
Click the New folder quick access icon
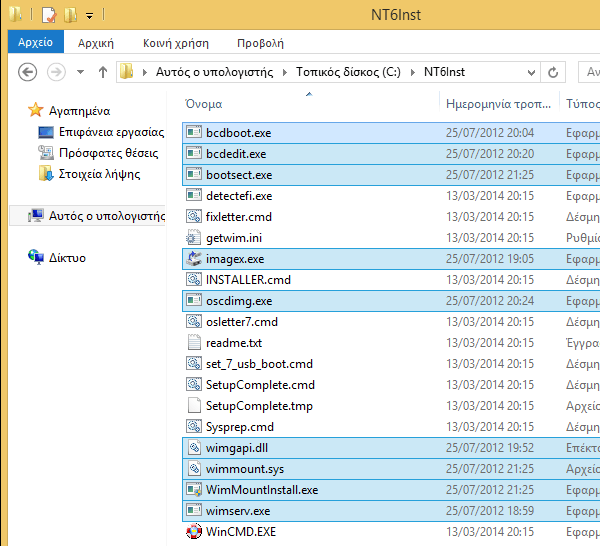[x=70, y=15]
